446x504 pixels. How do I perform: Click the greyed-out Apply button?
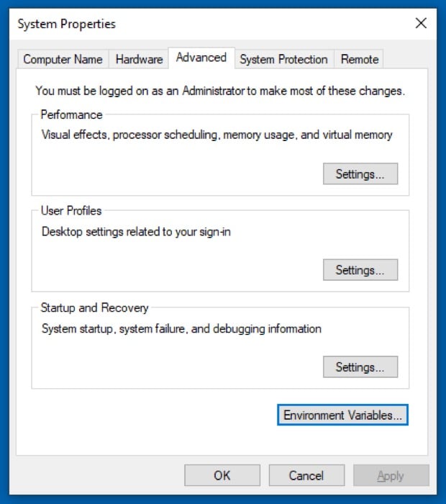coord(391,475)
